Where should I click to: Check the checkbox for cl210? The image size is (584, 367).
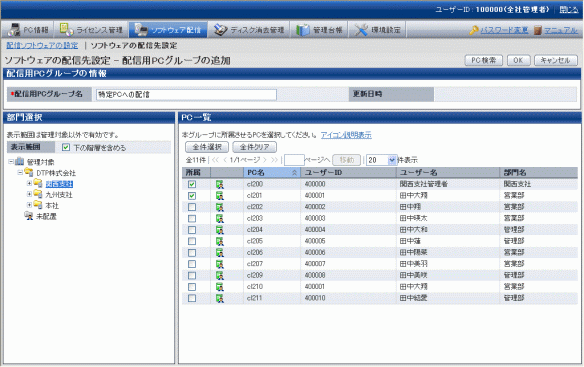point(192,287)
